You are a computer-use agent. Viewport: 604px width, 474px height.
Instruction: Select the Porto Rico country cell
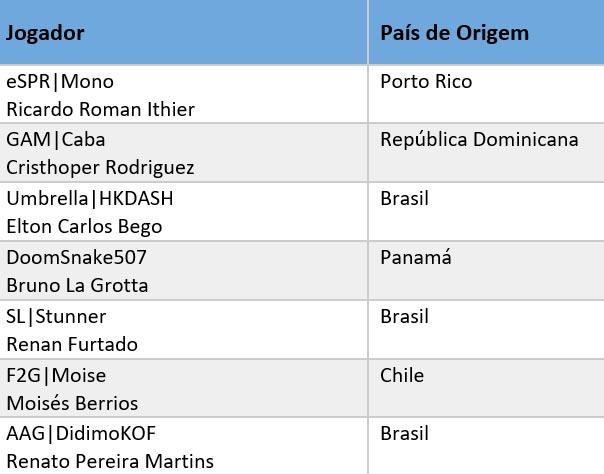click(x=426, y=81)
